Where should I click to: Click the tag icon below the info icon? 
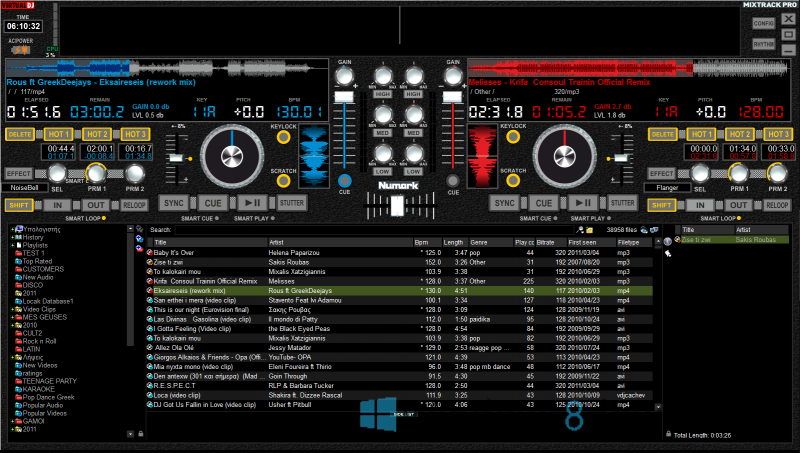[x=668, y=254]
